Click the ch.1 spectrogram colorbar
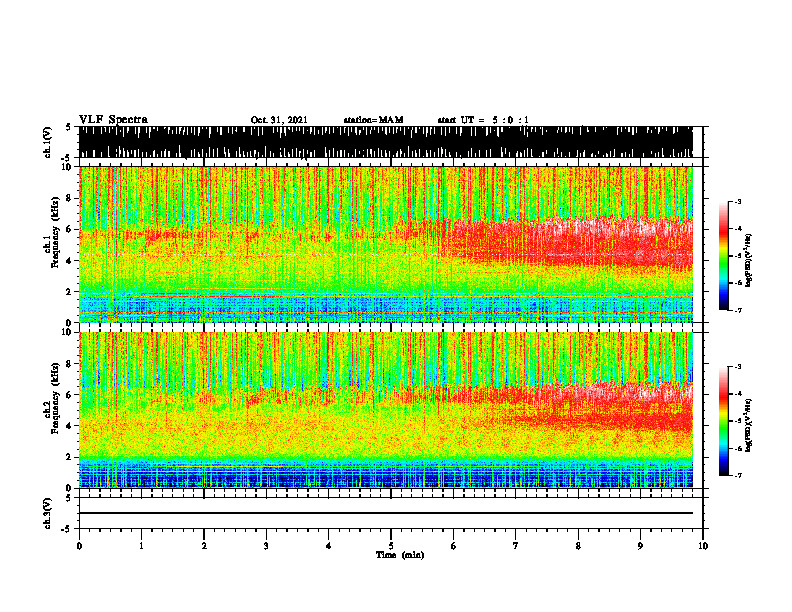Viewport: 792px width, 612px height. click(723, 256)
